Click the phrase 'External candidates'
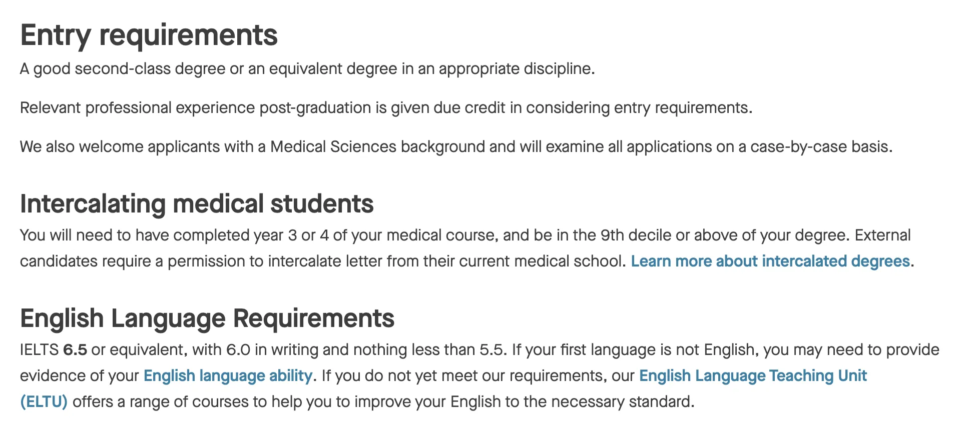 [x=882, y=235]
